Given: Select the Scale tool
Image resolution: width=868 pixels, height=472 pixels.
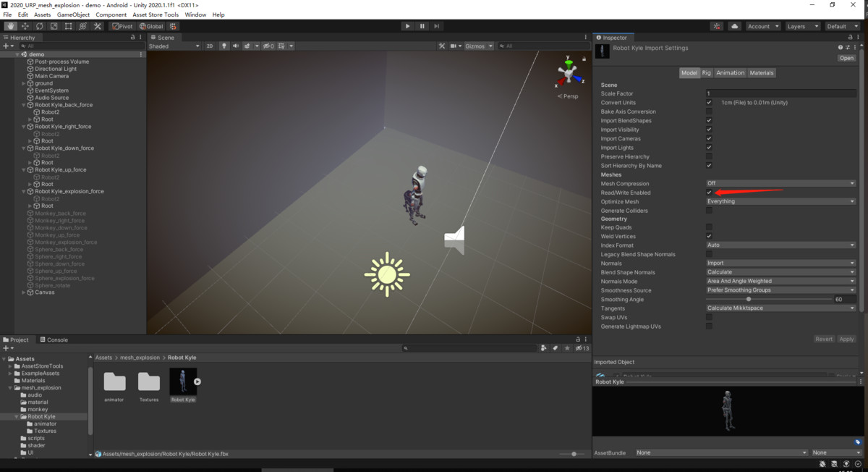Looking at the screenshot, I should point(53,25).
